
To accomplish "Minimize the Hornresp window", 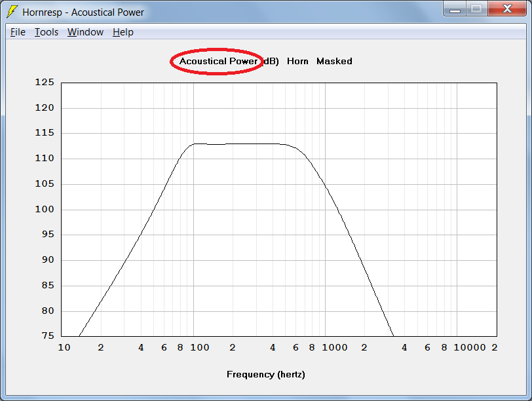I will tap(455, 9).
